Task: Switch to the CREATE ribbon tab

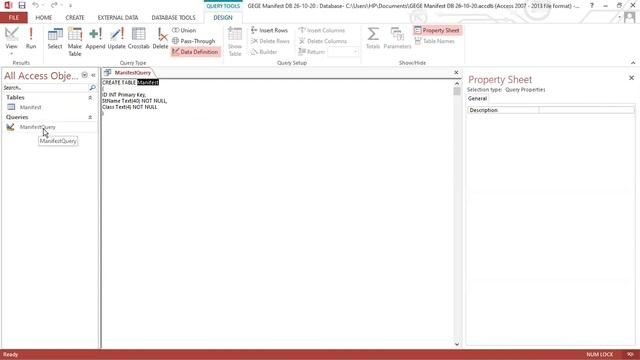Action: 75,18
